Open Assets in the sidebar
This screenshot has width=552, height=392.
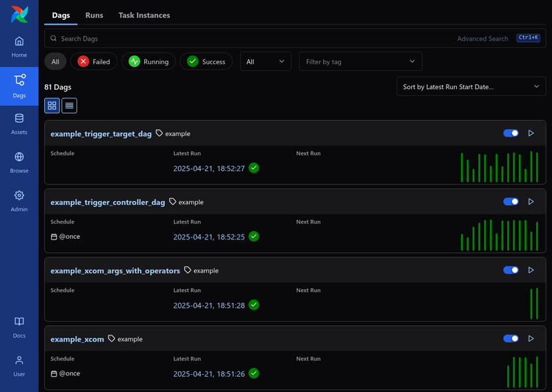click(19, 124)
